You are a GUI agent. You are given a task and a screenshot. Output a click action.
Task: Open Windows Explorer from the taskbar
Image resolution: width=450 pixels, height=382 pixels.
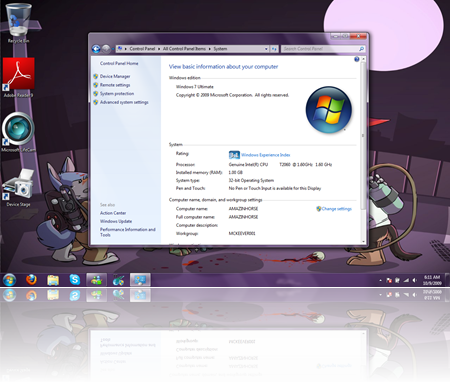click(x=53, y=280)
